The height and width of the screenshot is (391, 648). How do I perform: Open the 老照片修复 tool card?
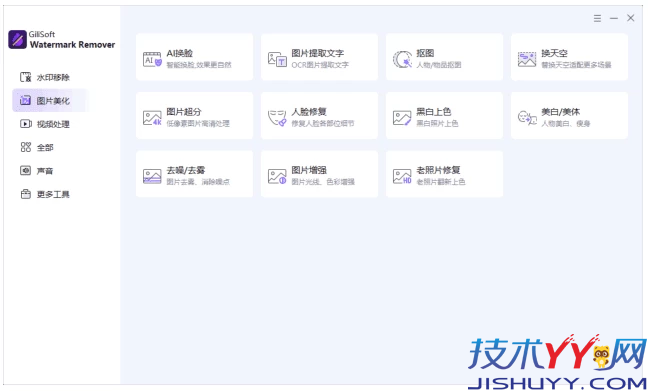tap(444, 174)
